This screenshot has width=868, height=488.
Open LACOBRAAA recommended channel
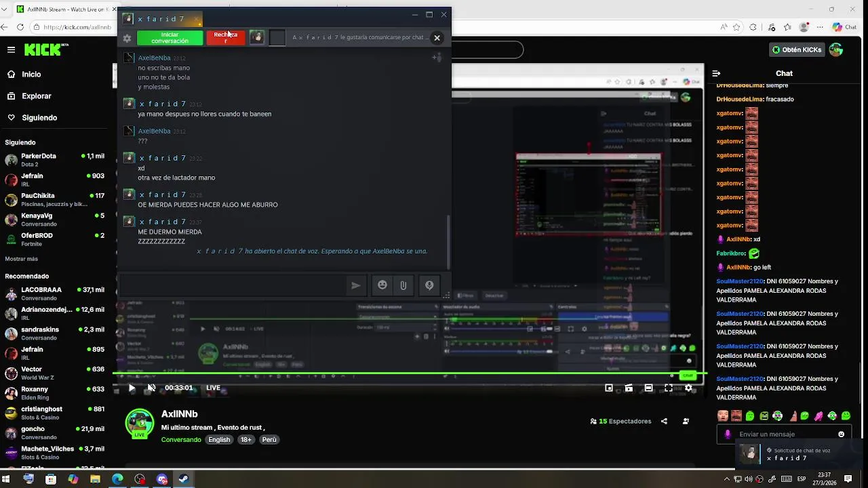pos(55,293)
